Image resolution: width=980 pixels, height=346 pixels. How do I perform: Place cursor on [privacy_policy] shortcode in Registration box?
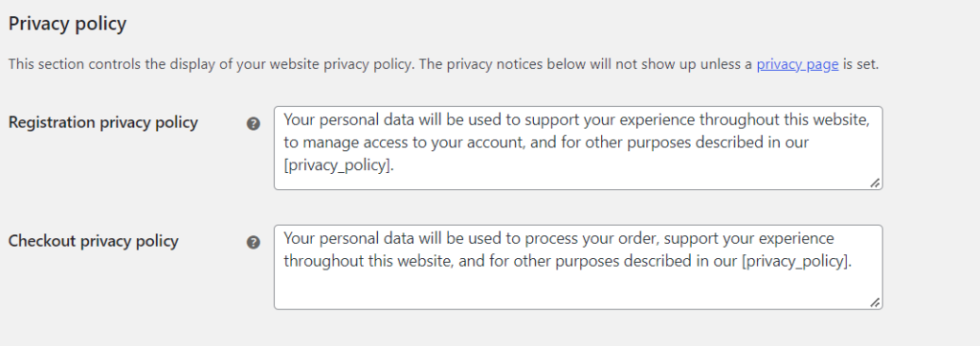coord(339,166)
